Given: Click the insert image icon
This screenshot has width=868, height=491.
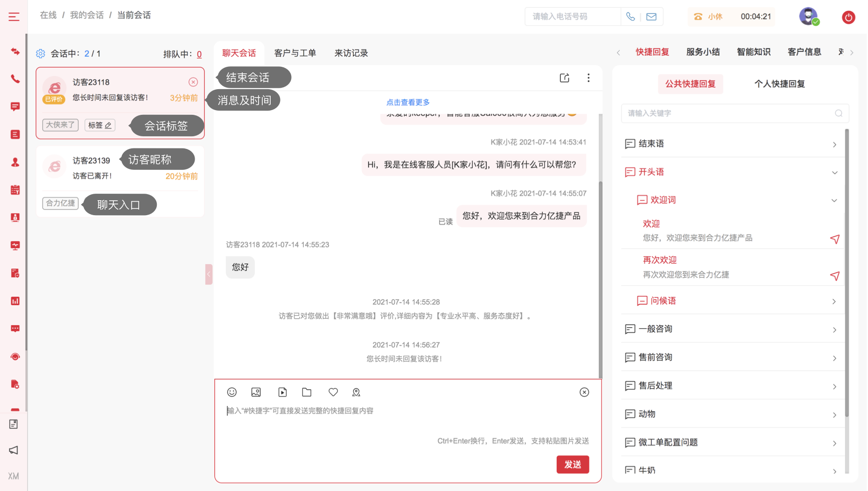Looking at the screenshot, I should [256, 392].
